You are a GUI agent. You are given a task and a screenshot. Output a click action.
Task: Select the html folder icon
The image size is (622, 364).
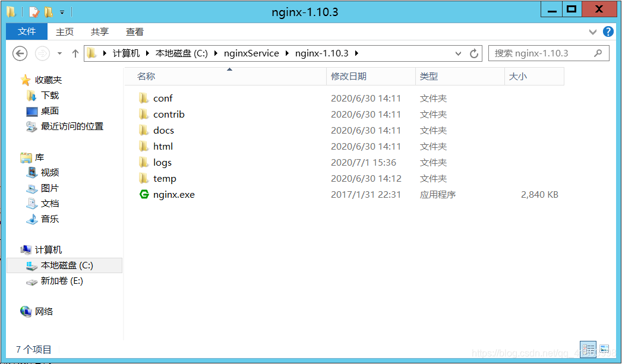pyautogui.click(x=144, y=146)
